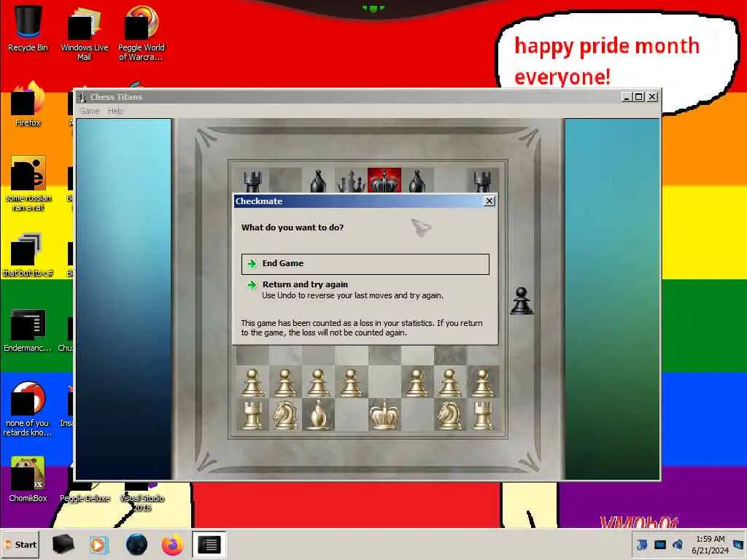
Task: Select the black queen next to the king
Action: 351,181
